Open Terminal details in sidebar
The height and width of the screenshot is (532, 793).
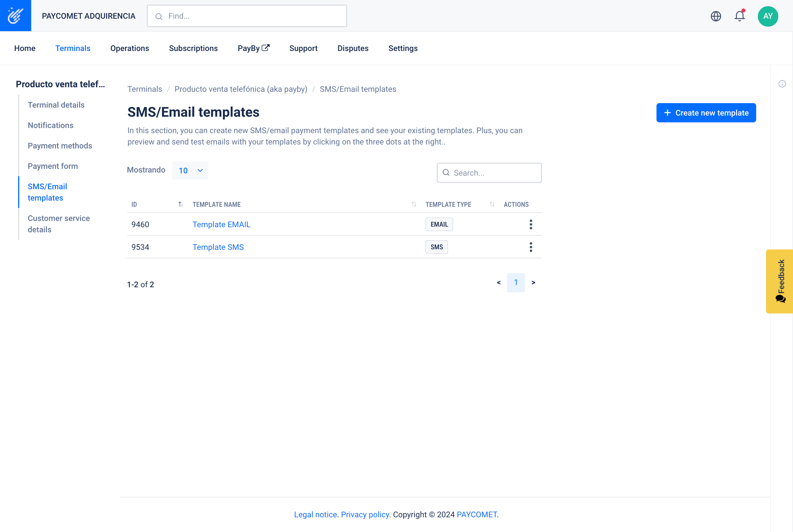[56, 105]
